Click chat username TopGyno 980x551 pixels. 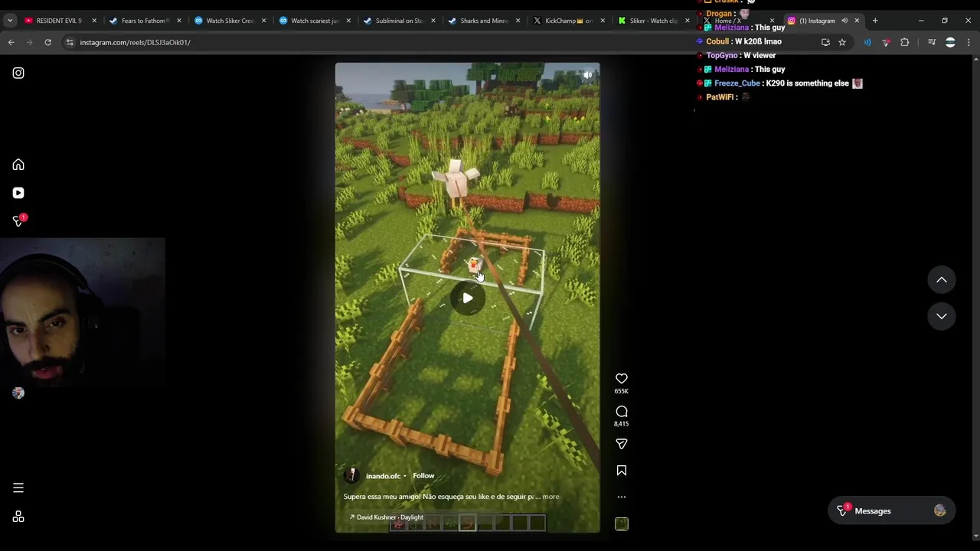(x=722, y=56)
